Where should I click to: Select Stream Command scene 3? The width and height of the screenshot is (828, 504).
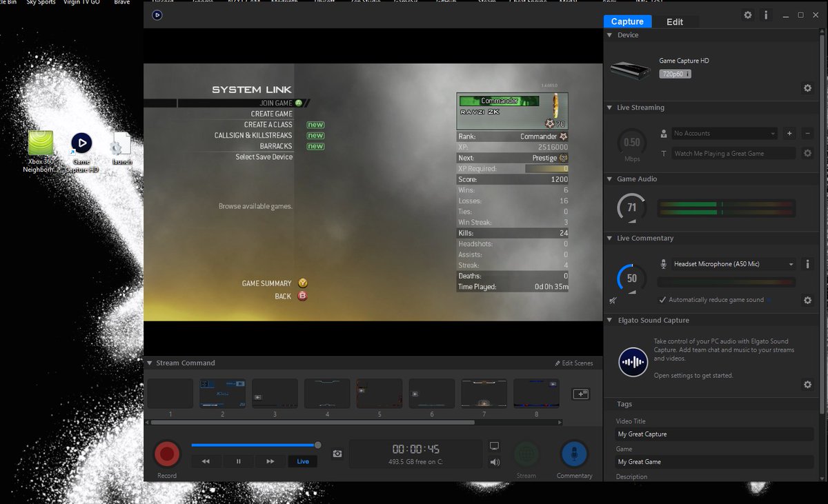(275, 393)
